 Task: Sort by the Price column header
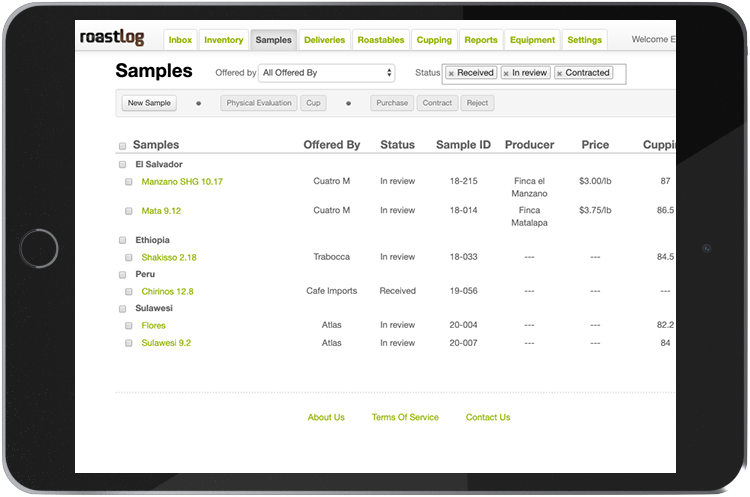(x=595, y=145)
